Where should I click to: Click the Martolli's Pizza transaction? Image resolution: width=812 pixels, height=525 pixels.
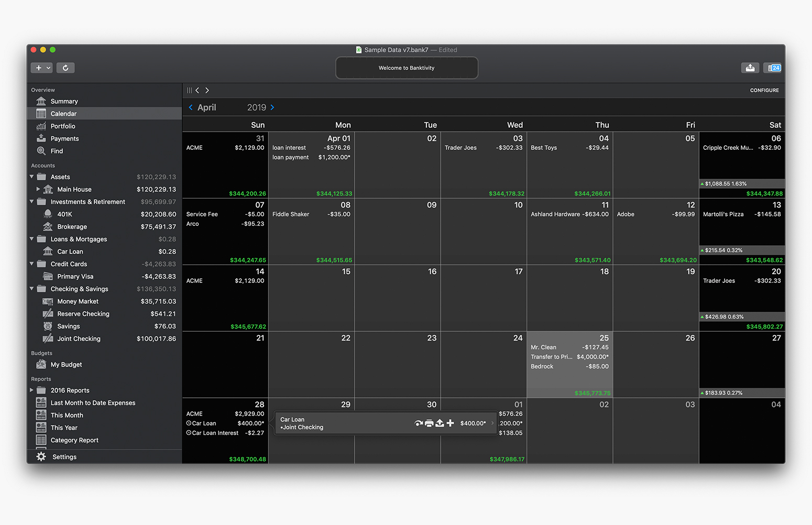(742, 214)
